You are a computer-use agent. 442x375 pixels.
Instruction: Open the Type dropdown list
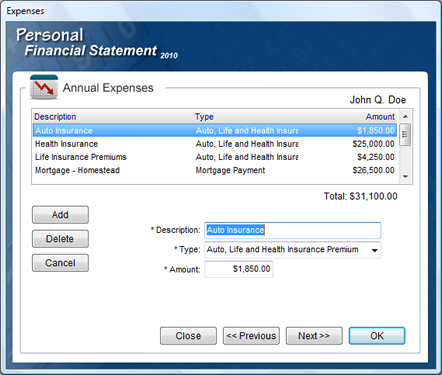click(375, 250)
